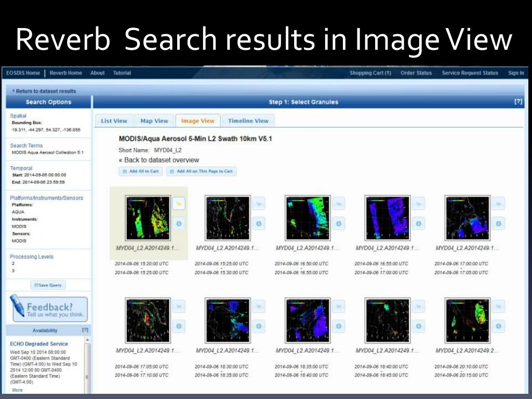Return to dataset results
532x399 pixels.
click(44, 91)
